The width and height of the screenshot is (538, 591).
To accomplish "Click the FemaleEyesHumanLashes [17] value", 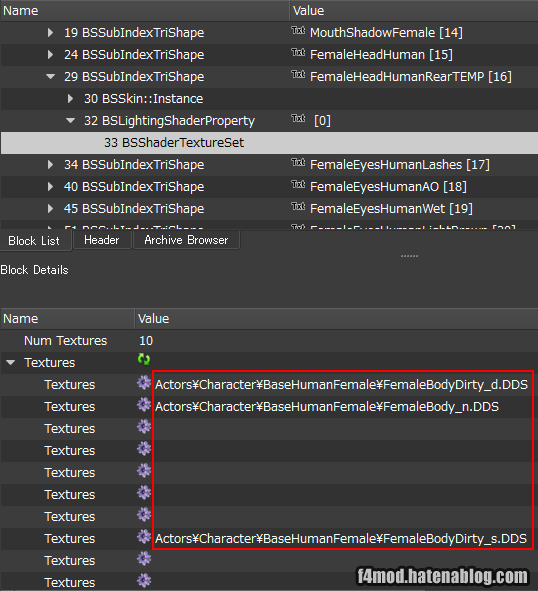I will click(x=400, y=165).
